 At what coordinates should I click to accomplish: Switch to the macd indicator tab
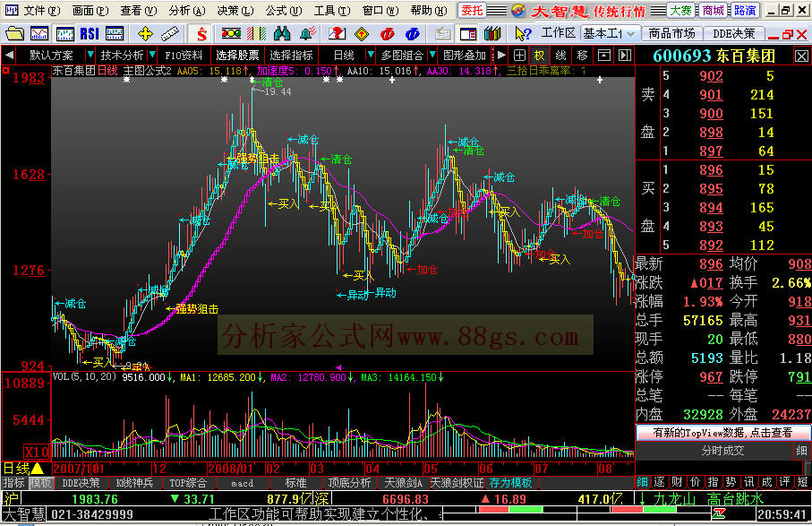pos(242,482)
